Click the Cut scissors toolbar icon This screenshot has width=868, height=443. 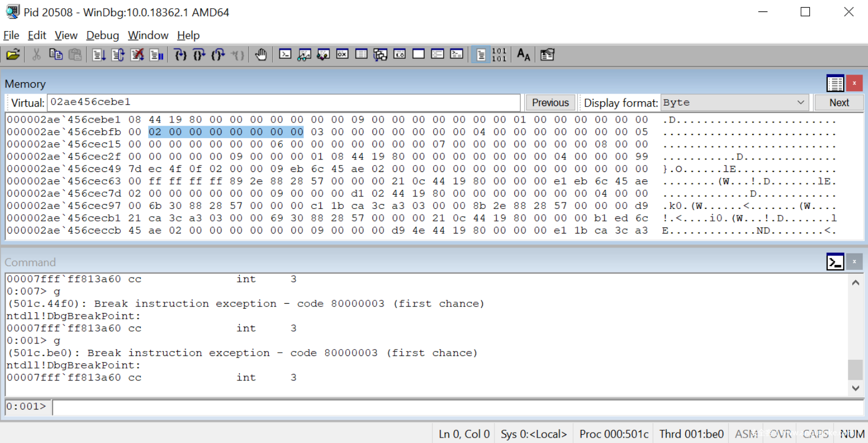point(36,54)
